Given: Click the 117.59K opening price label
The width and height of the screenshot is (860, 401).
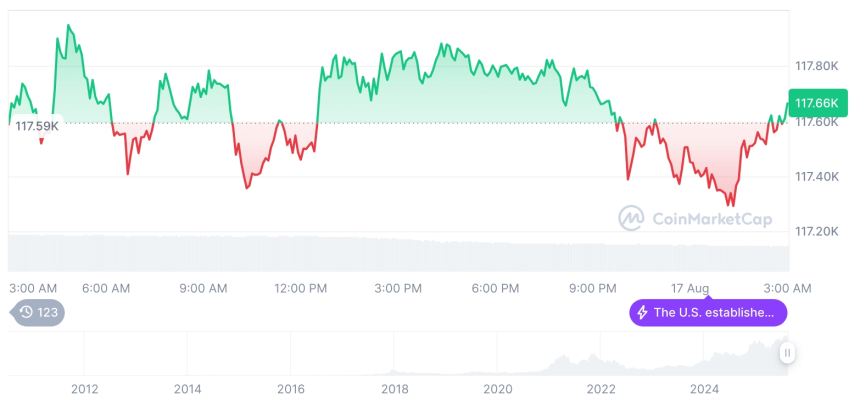Looking at the screenshot, I should [x=35, y=126].
